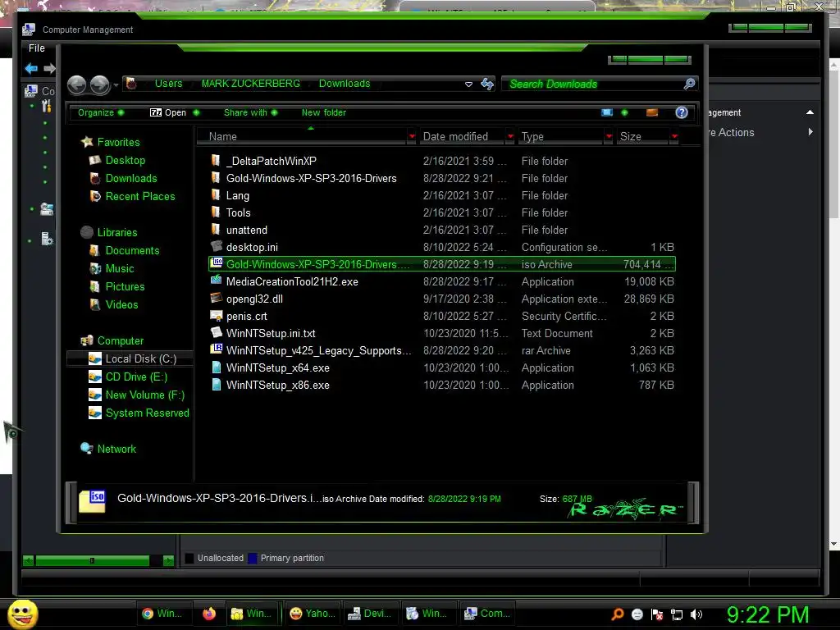Select the _DeltaPatchWinXP folder icon
The height and width of the screenshot is (630, 840).
pyautogui.click(x=216, y=161)
